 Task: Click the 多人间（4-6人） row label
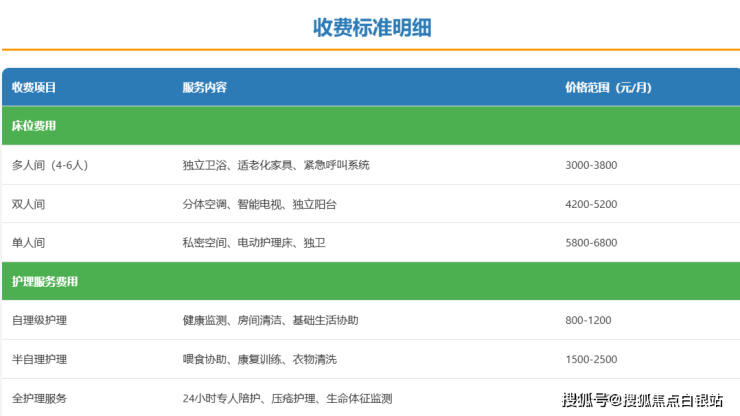pos(50,165)
